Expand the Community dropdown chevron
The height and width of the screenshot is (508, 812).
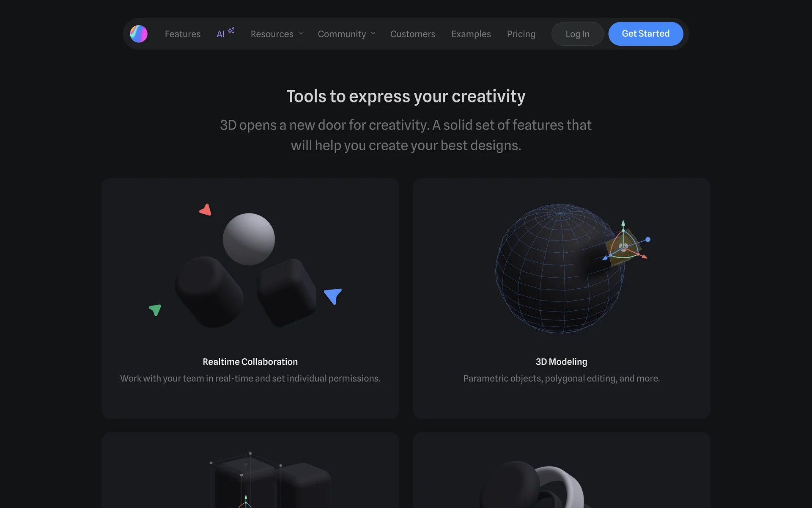(x=373, y=34)
